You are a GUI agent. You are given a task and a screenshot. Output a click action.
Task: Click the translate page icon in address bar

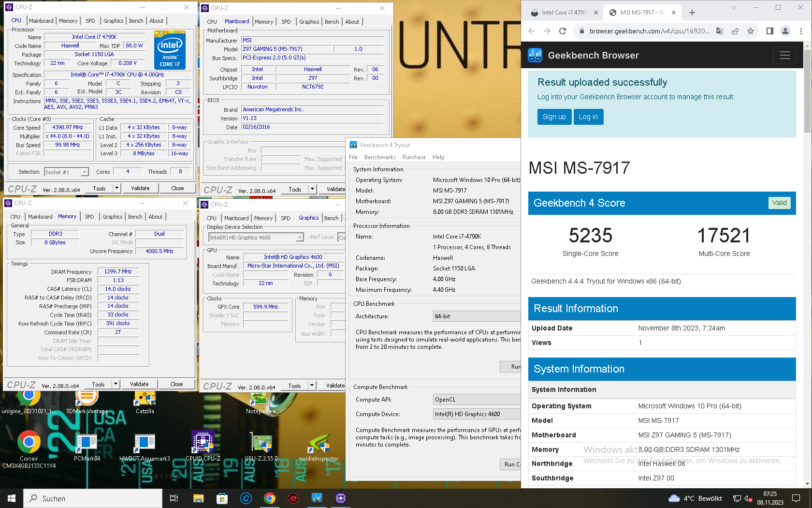point(720,31)
